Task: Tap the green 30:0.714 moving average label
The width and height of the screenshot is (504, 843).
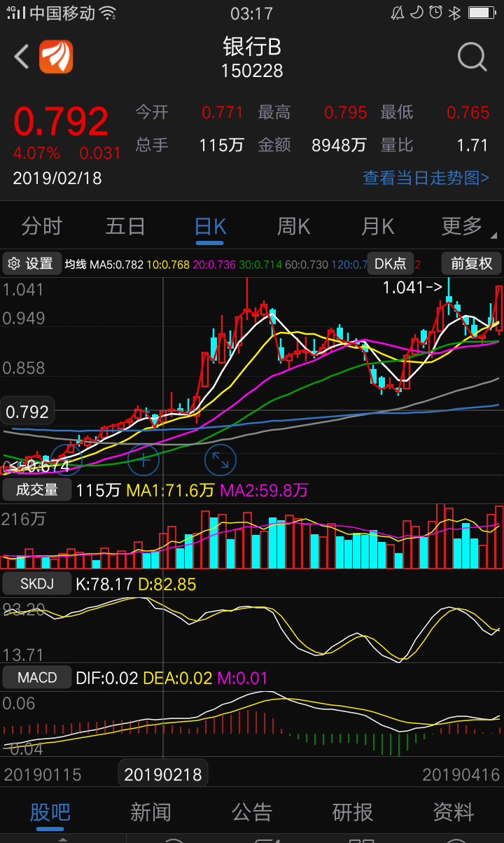Action: coord(260,265)
